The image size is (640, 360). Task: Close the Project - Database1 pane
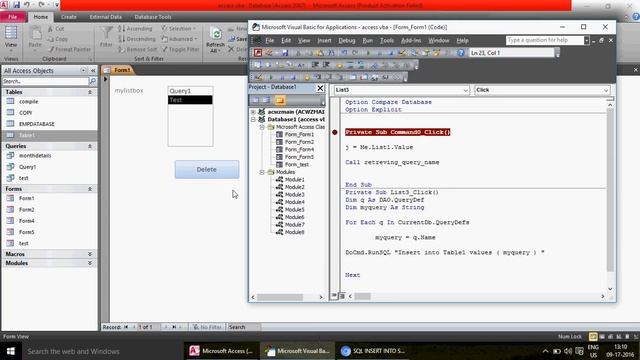pos(320,88)
